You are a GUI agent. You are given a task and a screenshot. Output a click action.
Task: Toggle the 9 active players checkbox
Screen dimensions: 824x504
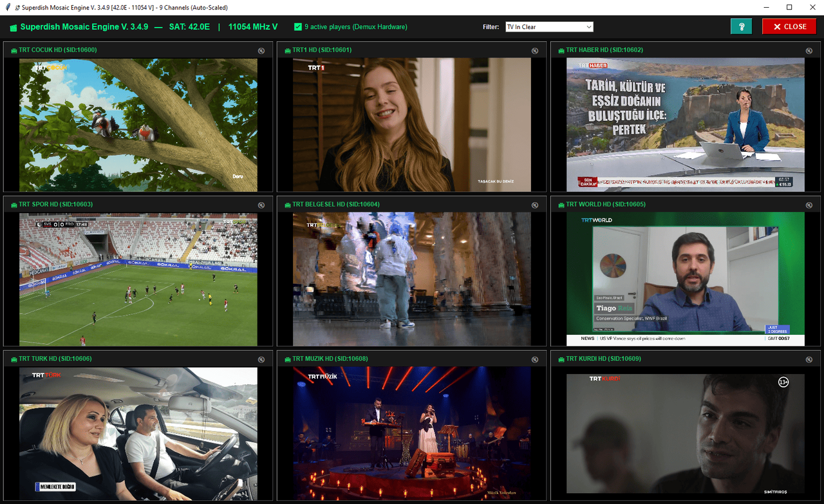coord(297,27)
